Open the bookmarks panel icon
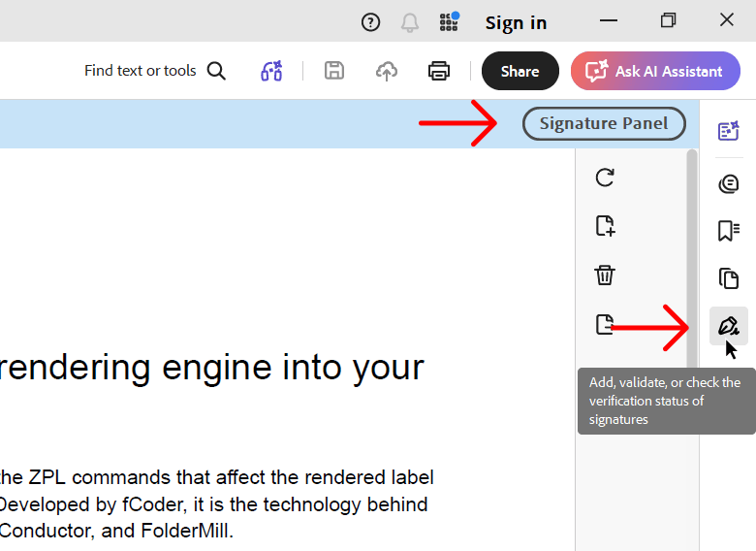This screenshot has height=551, width=756. click(728, 231)
